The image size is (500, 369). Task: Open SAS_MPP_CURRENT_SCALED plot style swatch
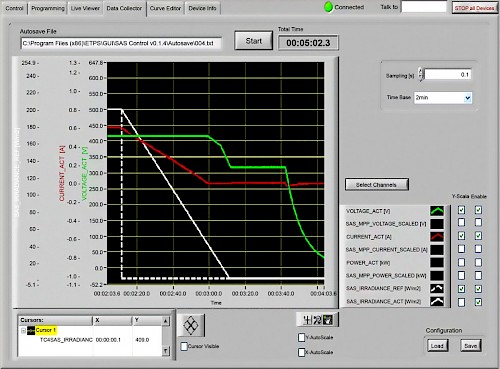(x=437, y=250)
